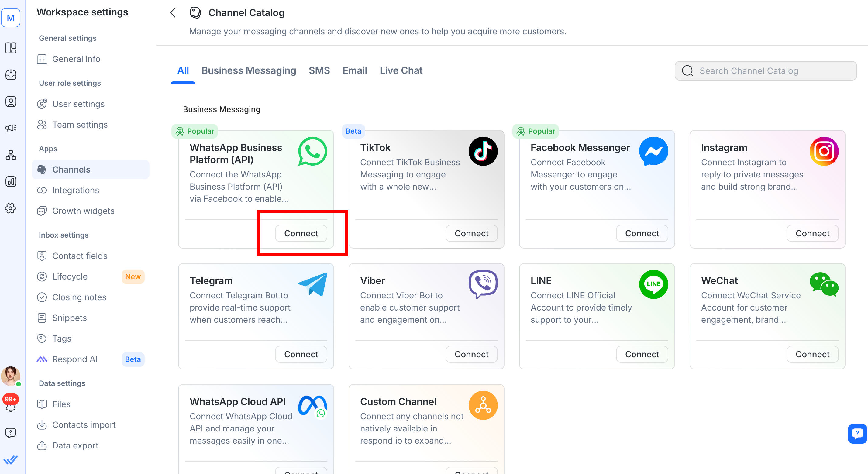868x474 pixels.
Task: Go to Lifecycle inbox settings
Action: pyautogui.click(x=70, y=276)
